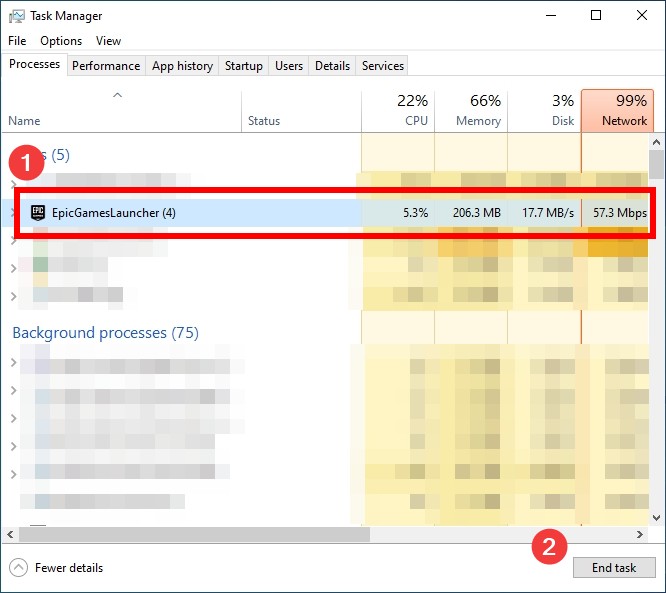Minimize the Task Manager window
This screenshot has height=593, width=666.
coord(551,16)
